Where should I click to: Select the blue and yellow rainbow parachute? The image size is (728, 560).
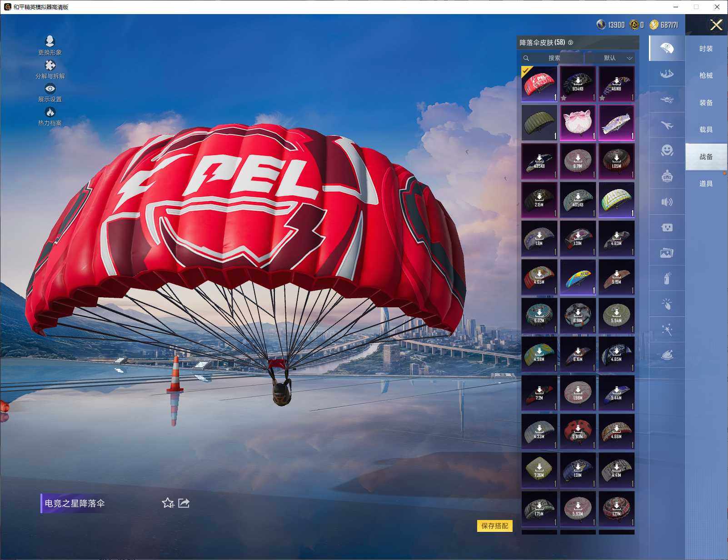pos(578,277)
